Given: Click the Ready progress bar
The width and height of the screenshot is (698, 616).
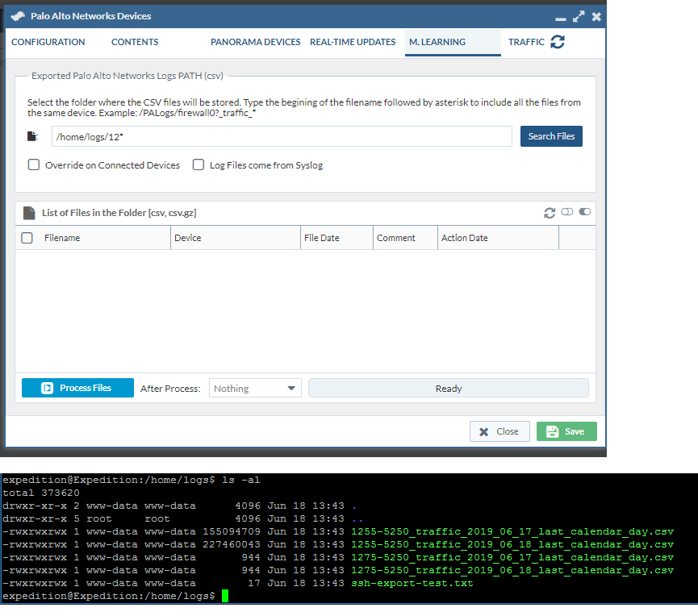Looking at the screenshot, I should click(x=448, y=389).
